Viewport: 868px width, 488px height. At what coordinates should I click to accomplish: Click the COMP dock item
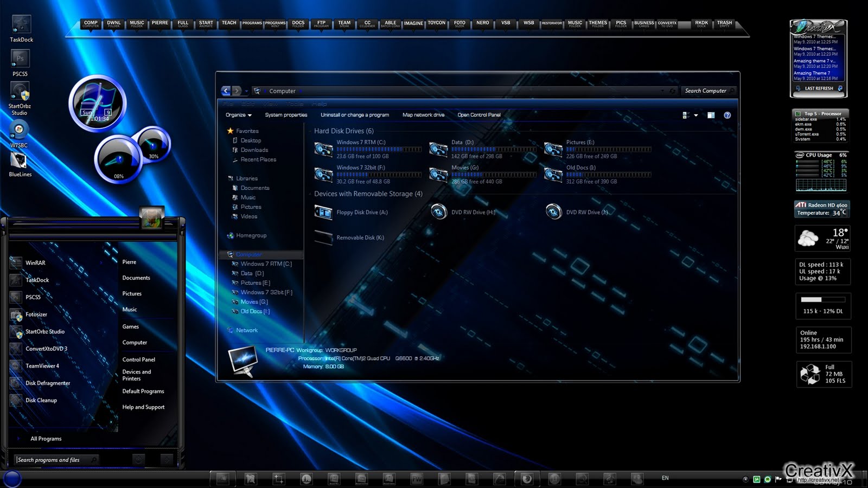pyautogui.click(x=91, y=24)
